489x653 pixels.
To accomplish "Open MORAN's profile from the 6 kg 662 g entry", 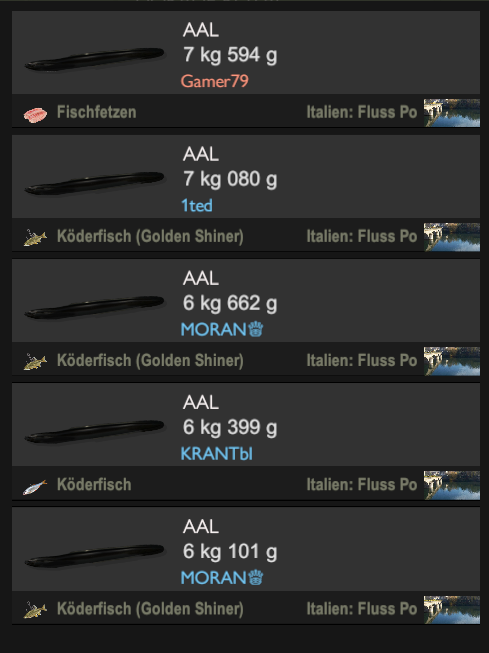I will [x=214, y=329].
